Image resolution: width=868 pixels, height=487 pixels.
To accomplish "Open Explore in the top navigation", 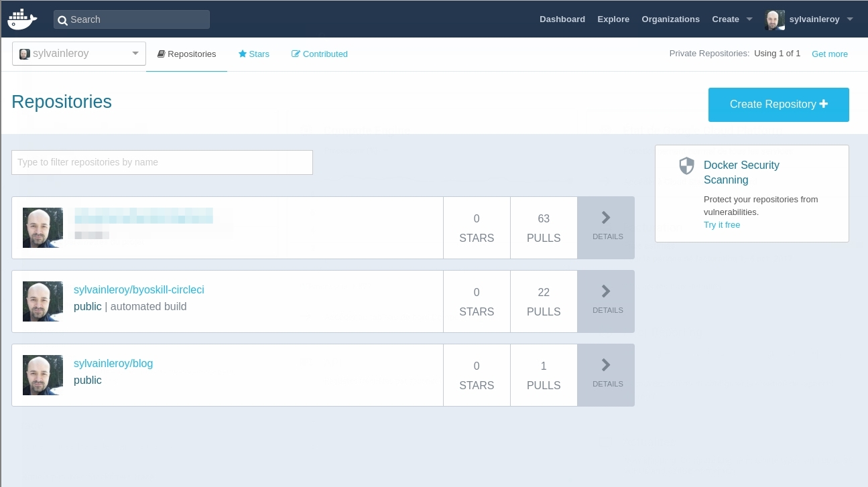I will (613, 19).
